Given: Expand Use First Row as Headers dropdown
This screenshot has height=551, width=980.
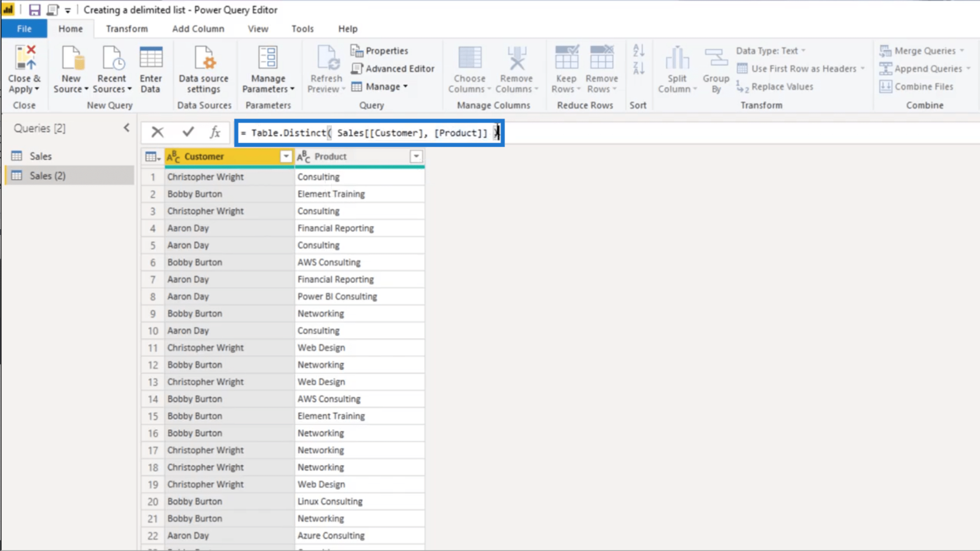Looking at the screenshot, I should coord(863,68).
